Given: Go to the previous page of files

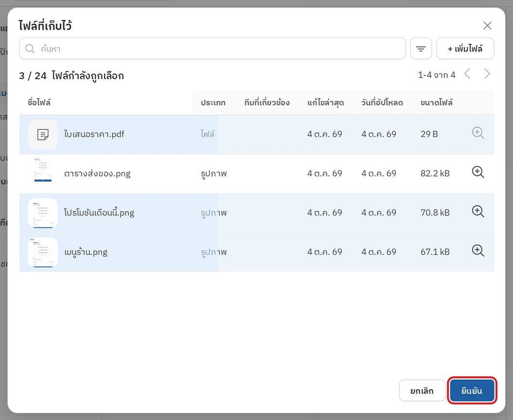Looking at the screenshot, I should (467, 74).
